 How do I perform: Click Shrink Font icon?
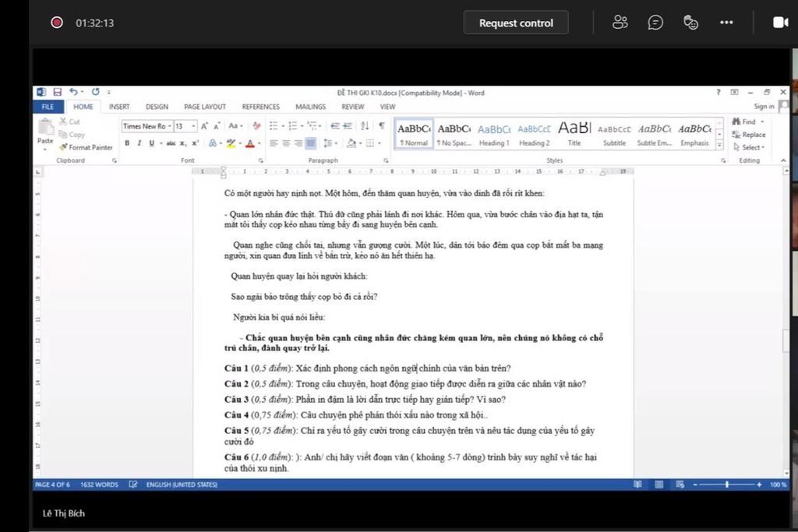coord(217,126)
